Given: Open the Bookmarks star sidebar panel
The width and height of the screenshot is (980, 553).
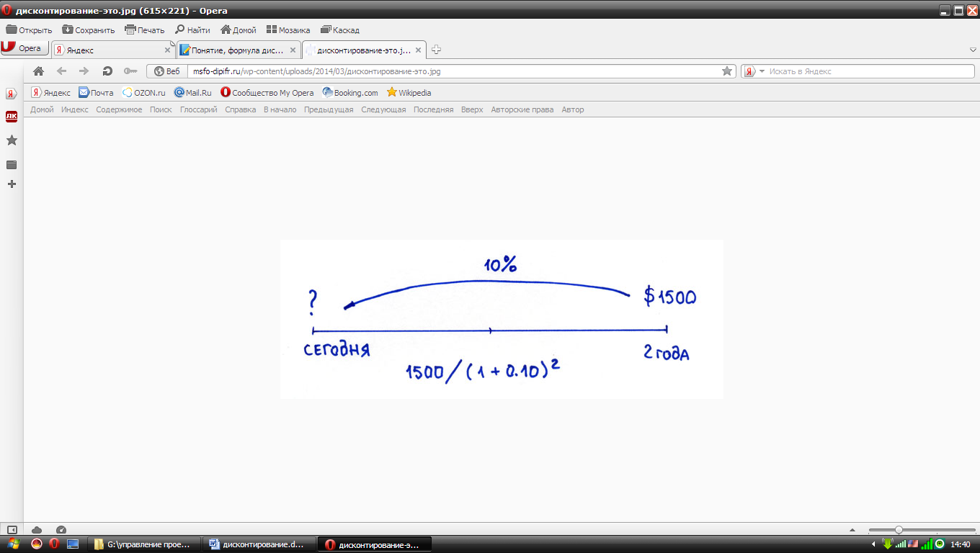Looking at the screenshot, I should [12, 140].
